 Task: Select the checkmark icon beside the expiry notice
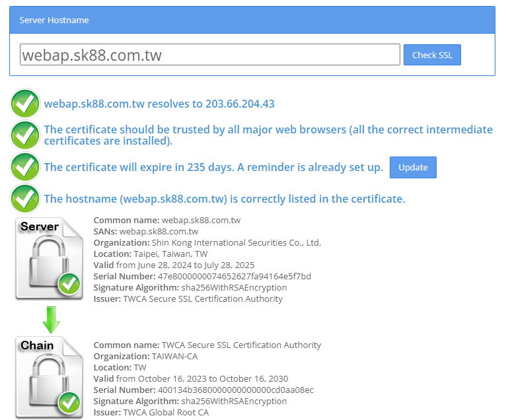(x=26, y=167)
